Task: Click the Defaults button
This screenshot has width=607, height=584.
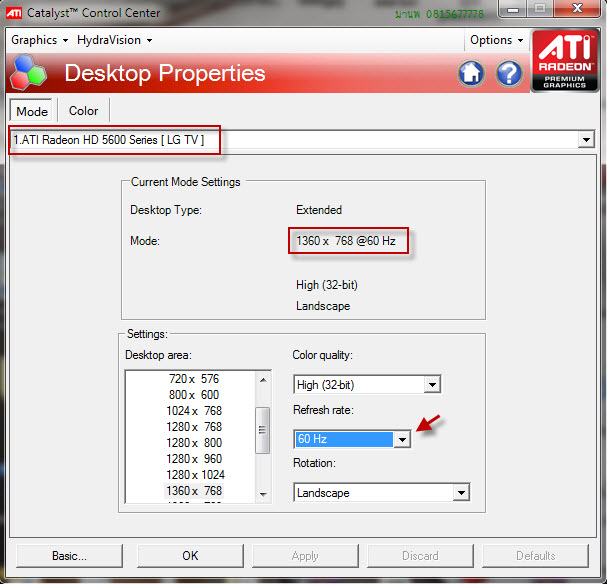Action: pyautogui.click(x=535, y=556)
